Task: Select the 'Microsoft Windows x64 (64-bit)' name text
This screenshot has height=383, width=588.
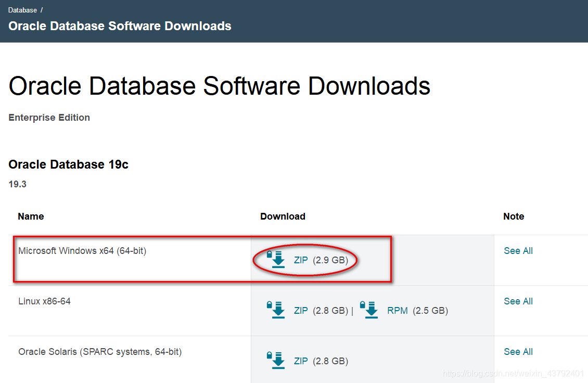Action: [82, 251]
